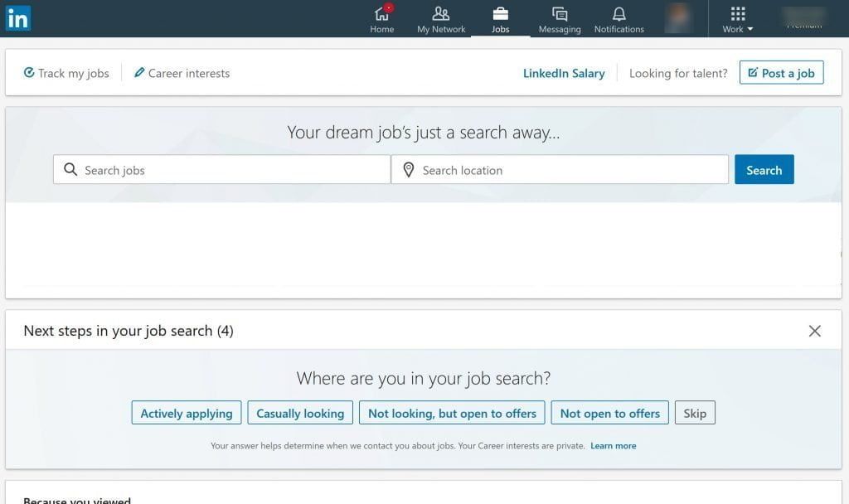Click the Search jobs input field
Viewport: 849px width, 504px height.
point(222,170)
